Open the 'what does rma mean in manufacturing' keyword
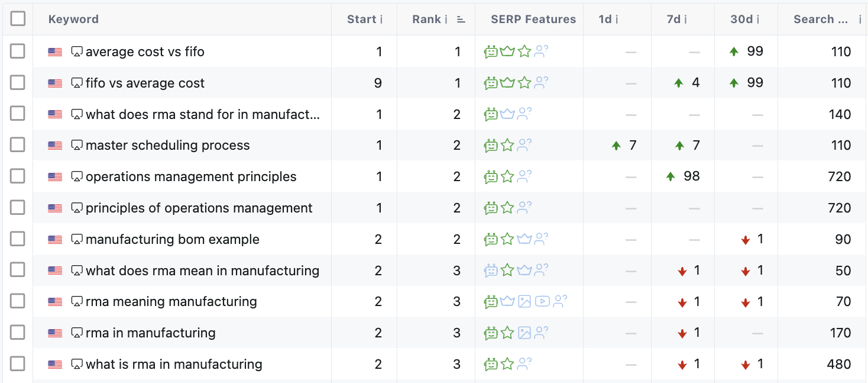Screen dimensions: 868x383 pyautogui.click(x=202, y=271)
